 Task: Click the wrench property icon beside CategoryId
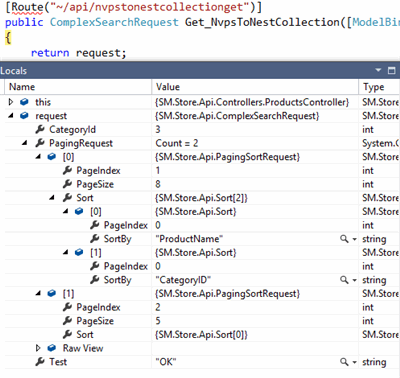[40, 129]
